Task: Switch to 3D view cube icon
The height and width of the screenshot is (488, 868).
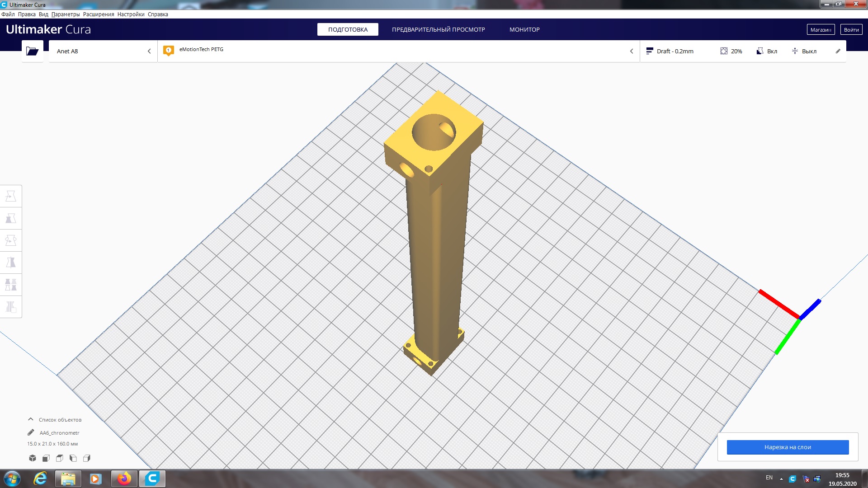Action: pyautogui.click(x=33, y=458)
